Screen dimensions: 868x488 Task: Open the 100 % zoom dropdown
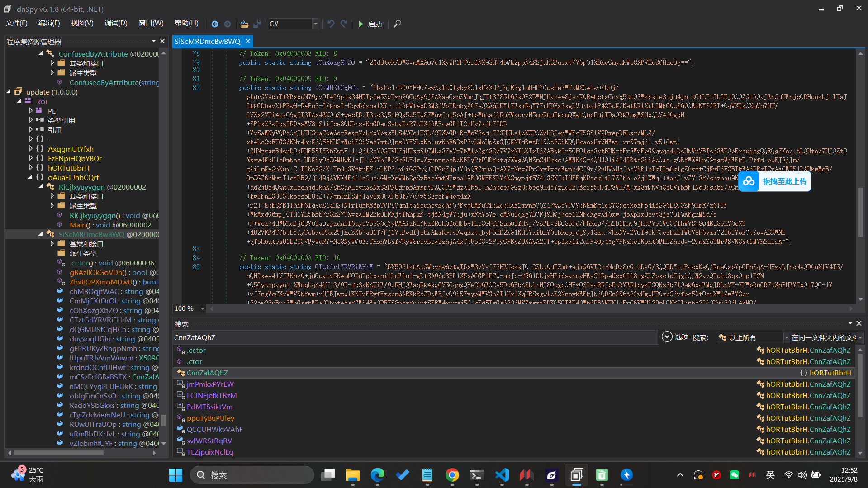point(202,308)
